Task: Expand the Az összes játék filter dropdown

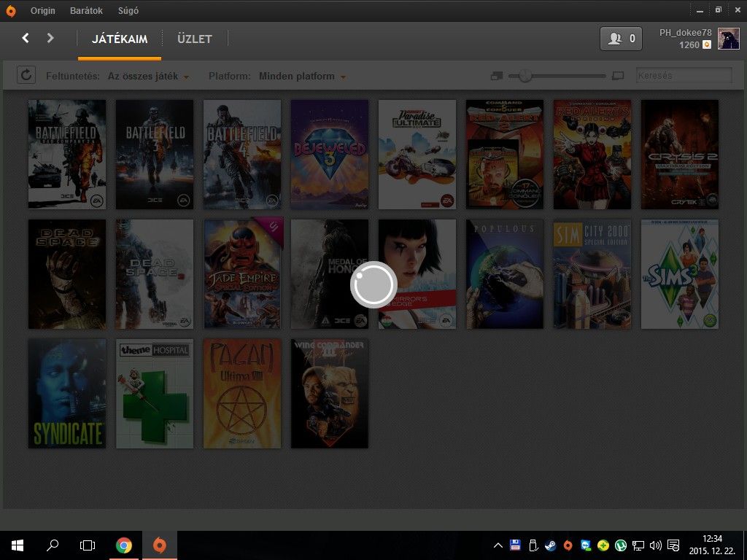Action: 148,76
